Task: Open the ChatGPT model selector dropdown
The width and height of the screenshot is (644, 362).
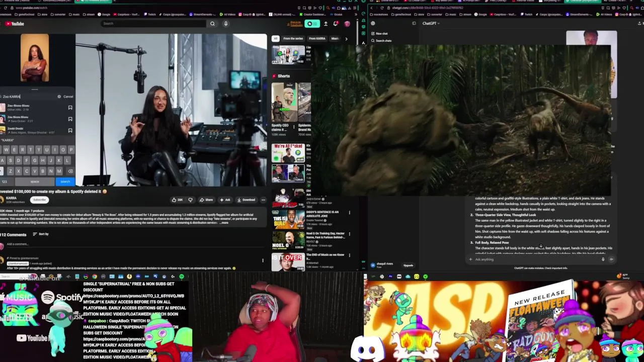Action: tap(431, 23)
